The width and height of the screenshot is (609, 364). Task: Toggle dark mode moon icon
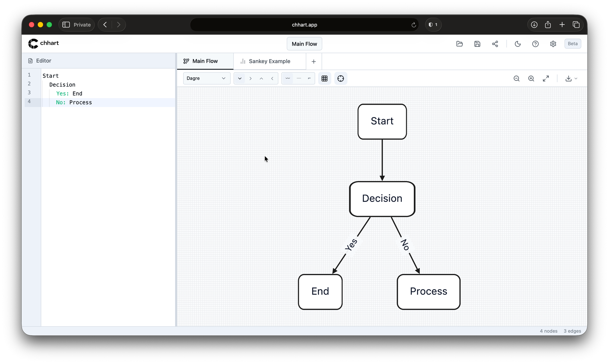point(518,44)
